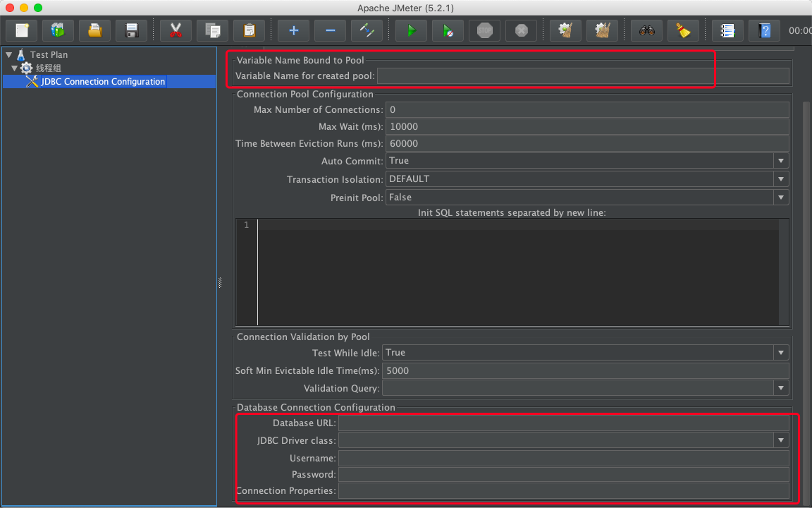The height and width of the screenshot is (508, 812).
Task: Click inside the Init SQL statements editor
Action: click(518, 272)
